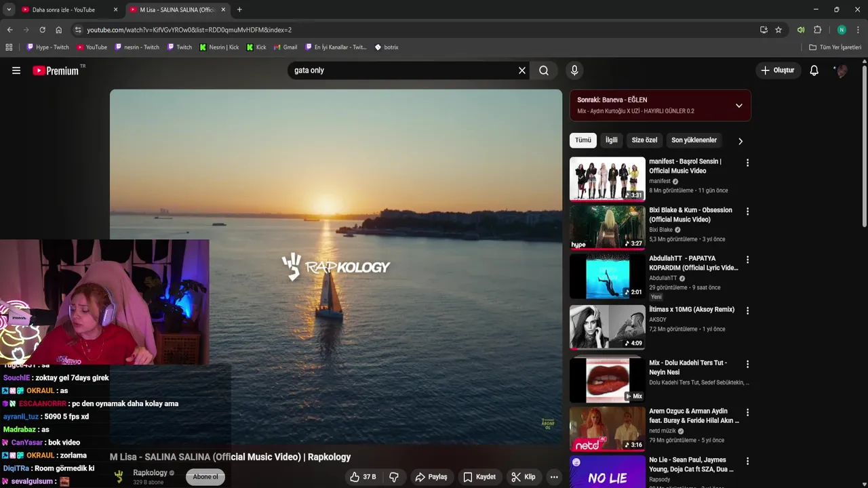Select the Tümü filter chip
Image resolution: width=868 pixels, height=488 pixels.
[583, 140]
